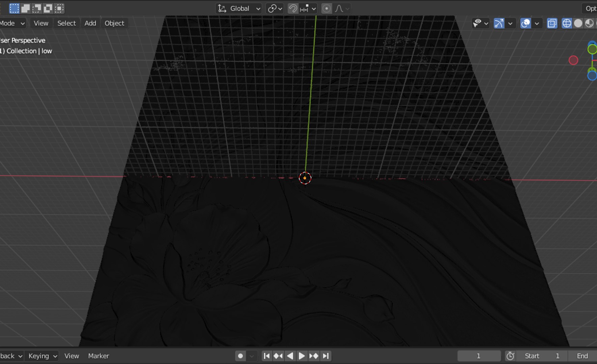The image size is (597, 364).
Task: Expand the pivot point dropdown
Action: 275,8
